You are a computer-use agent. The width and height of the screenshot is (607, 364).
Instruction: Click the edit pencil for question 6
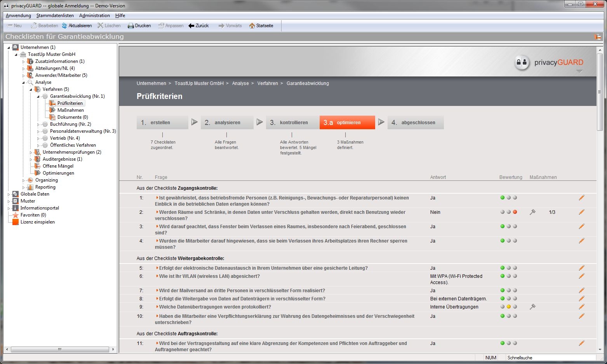click(x=581, y=276)
